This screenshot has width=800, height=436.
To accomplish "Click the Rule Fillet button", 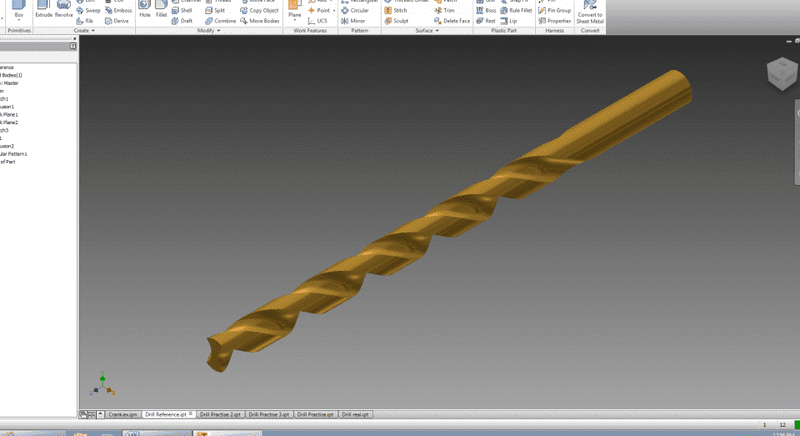I will pyautogui.click(x=516, y=10).
